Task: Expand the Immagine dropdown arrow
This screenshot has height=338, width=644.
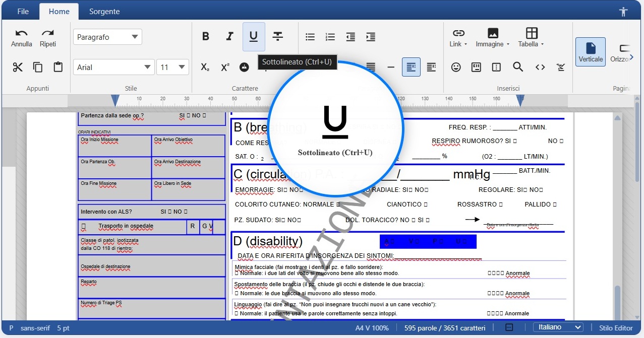Action: [x=507, y=44]
